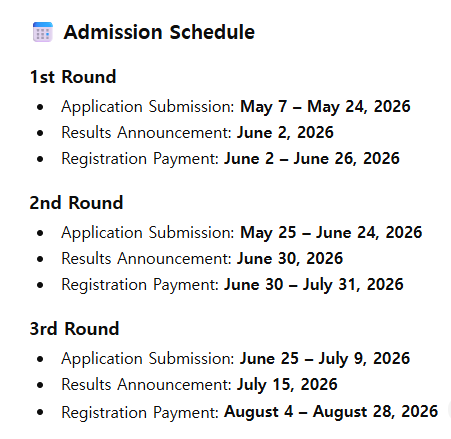The width and height of the screenshot is (451, 439).
Task: Click 3rd Round Registration Payment label
Action: (x=140, y=412)
